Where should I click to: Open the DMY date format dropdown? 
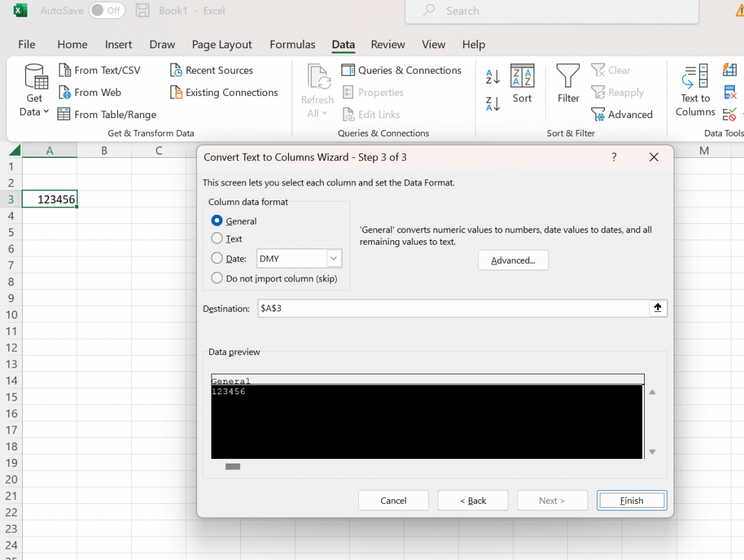click(333, 258)
